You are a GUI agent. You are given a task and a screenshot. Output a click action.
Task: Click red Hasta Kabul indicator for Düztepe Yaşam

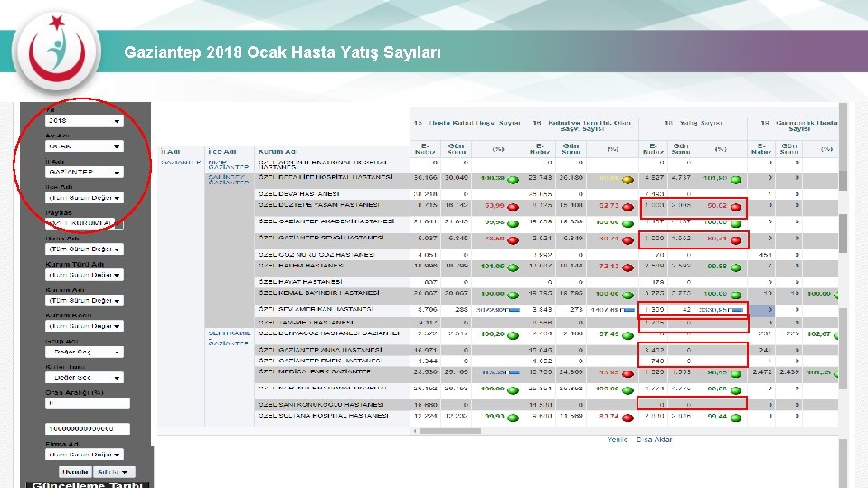514,207
